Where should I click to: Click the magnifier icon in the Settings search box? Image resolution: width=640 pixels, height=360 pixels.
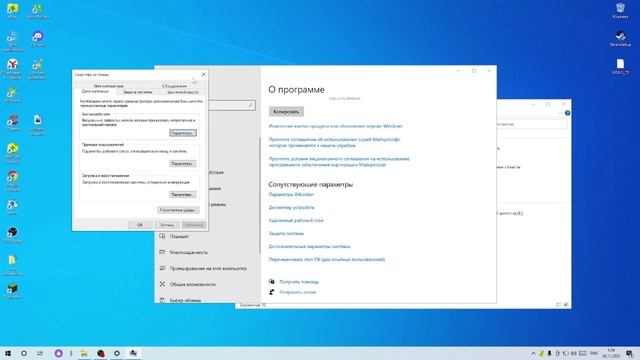tap(250, 105)
